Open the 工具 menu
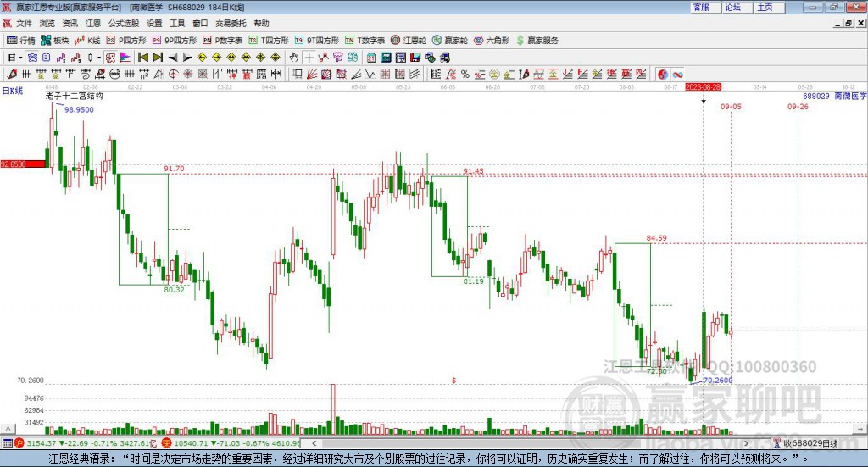This screenshot has width=868, height=467. (x=177, y=23)
